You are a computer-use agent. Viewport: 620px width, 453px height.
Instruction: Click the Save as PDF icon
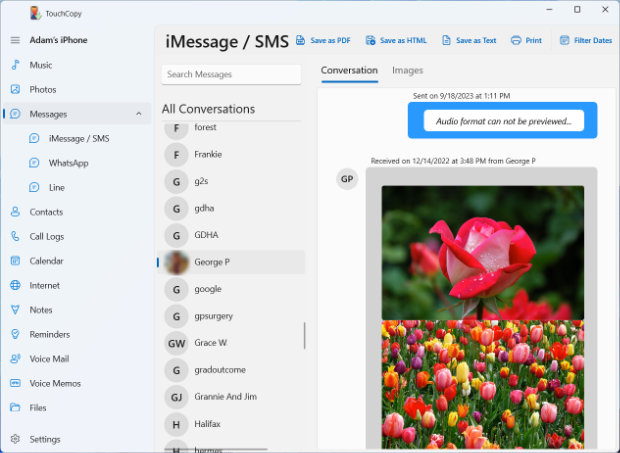tap(301, 40)
